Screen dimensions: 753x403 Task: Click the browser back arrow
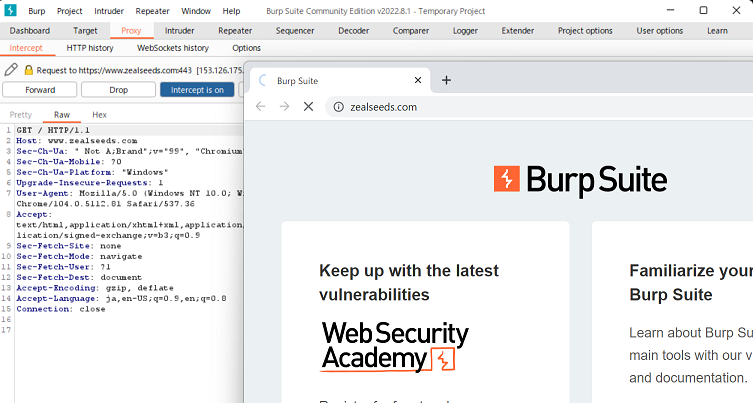pos(260,107)
